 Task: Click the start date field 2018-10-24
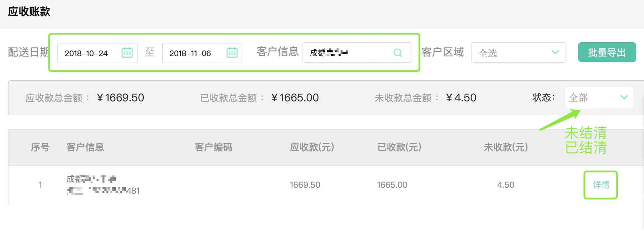coord(87,53)
